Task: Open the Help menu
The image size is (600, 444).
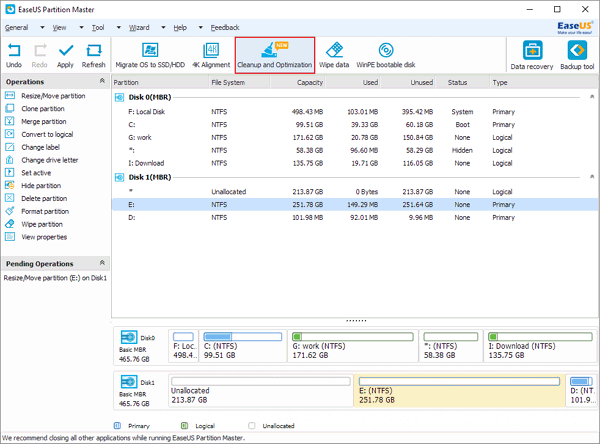Action: [180, 28]
